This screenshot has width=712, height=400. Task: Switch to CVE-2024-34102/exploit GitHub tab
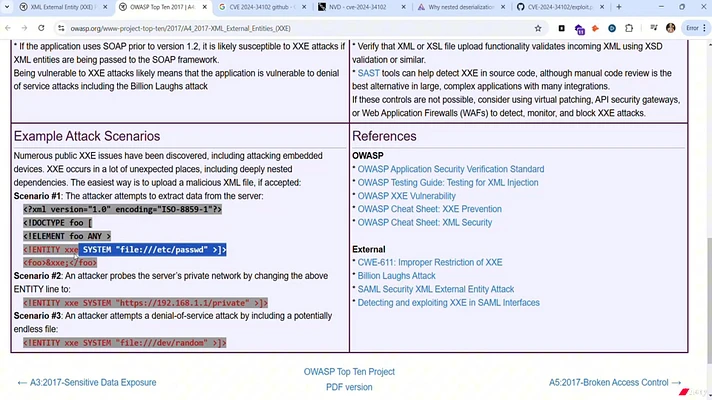557,8
